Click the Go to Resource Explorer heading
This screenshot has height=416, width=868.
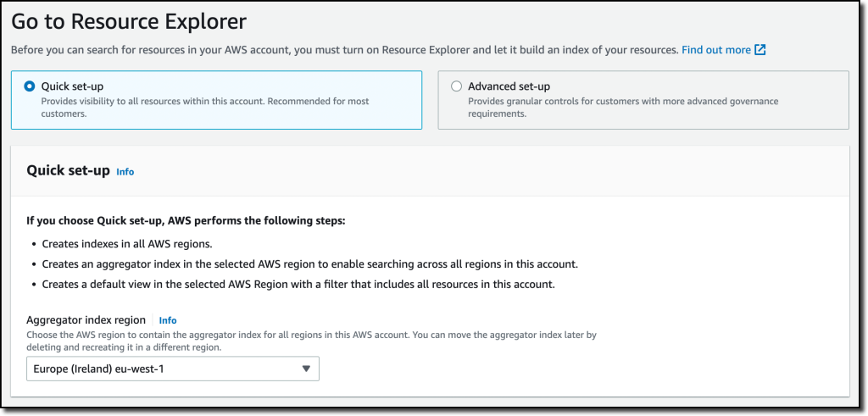click(x=129, y=22)
